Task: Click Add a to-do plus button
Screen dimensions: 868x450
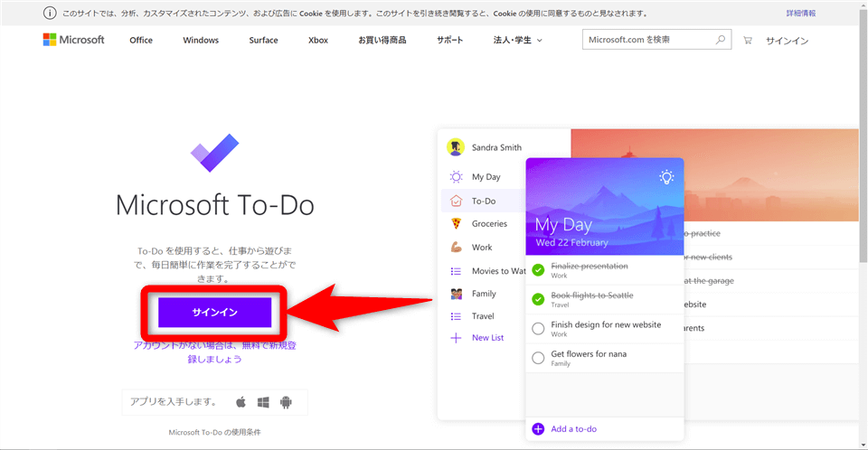Action: pyautogui.click(x=538, y=428)
